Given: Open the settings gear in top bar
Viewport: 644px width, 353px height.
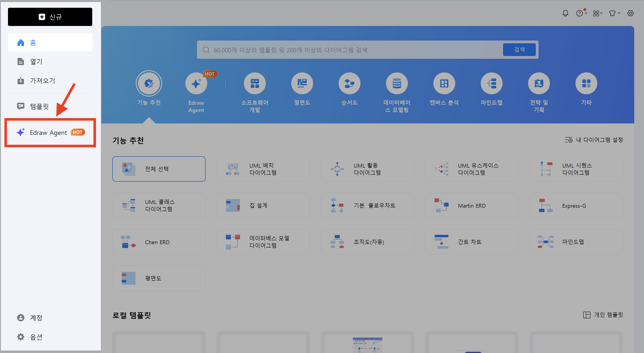Looking at the screenshot, I should click(x=630, y=13).
